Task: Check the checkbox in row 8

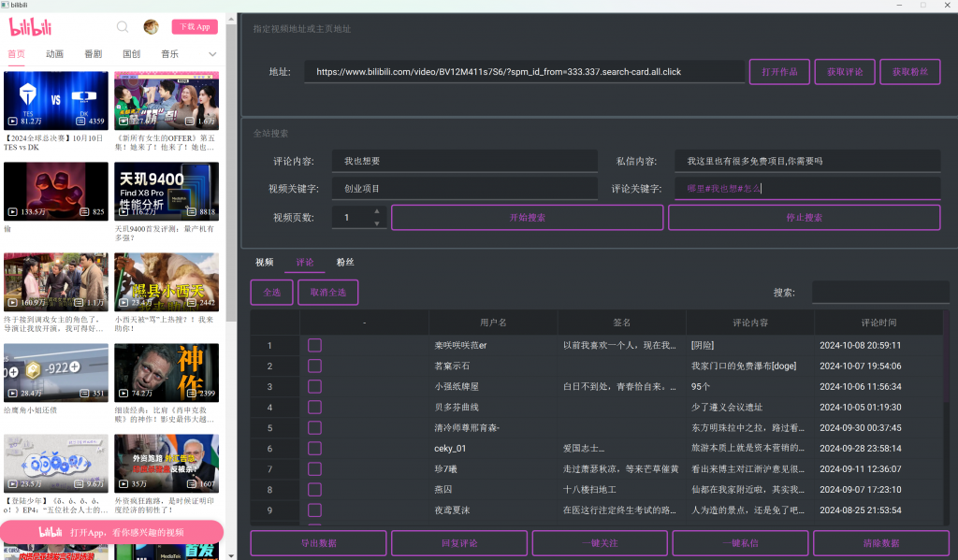Action: tap(314, 489)
